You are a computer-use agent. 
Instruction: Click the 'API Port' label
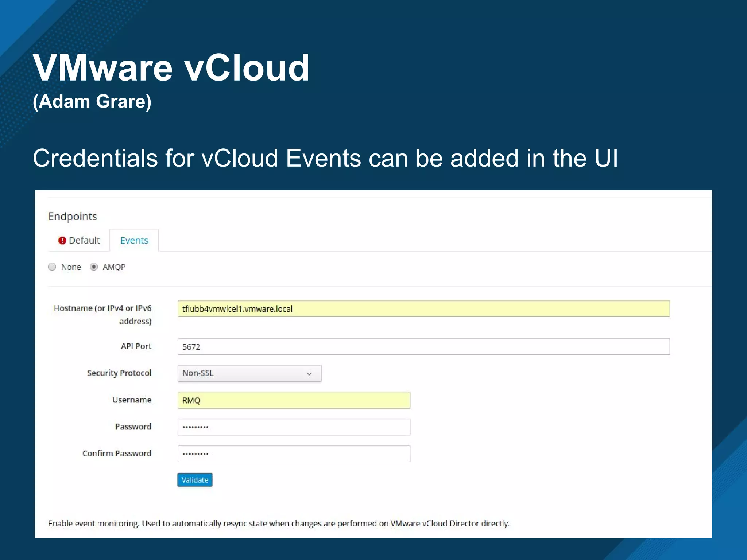click(x=136, y=346)
